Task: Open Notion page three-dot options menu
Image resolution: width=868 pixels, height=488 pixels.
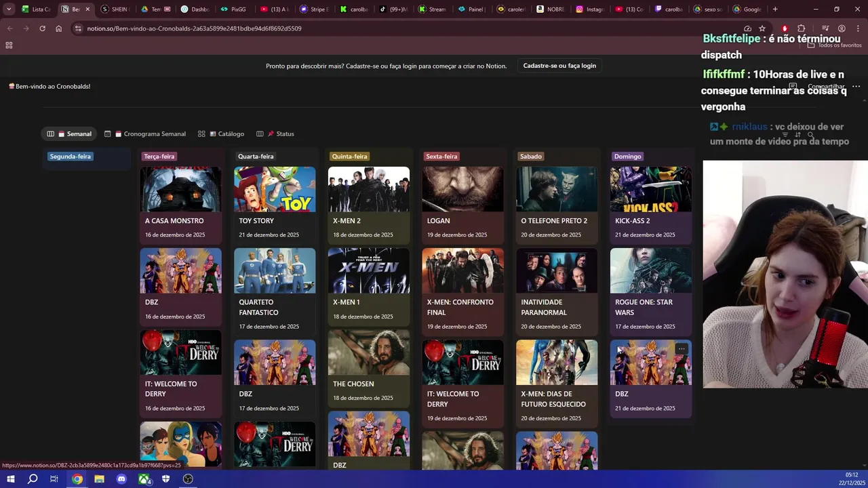Action: (x=856, y=87)
